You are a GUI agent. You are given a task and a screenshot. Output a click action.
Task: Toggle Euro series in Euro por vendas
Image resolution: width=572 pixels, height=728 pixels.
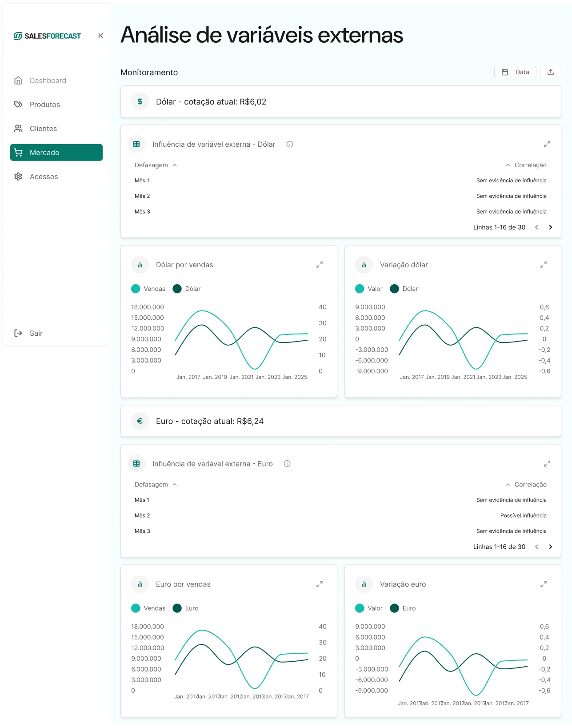(186, 608)
